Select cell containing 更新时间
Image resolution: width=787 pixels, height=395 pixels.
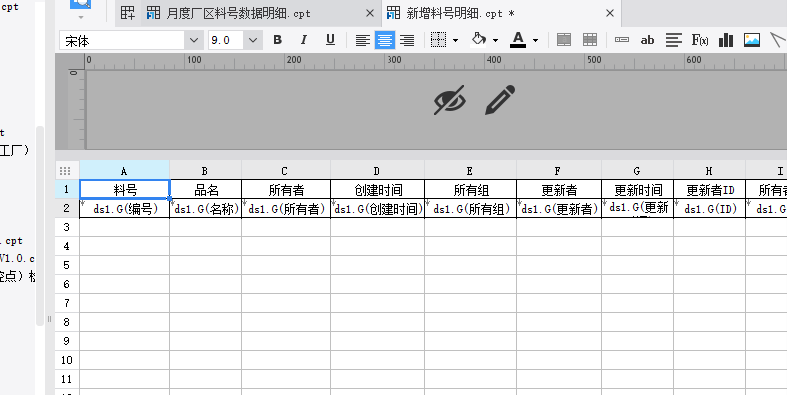[637, 190]
